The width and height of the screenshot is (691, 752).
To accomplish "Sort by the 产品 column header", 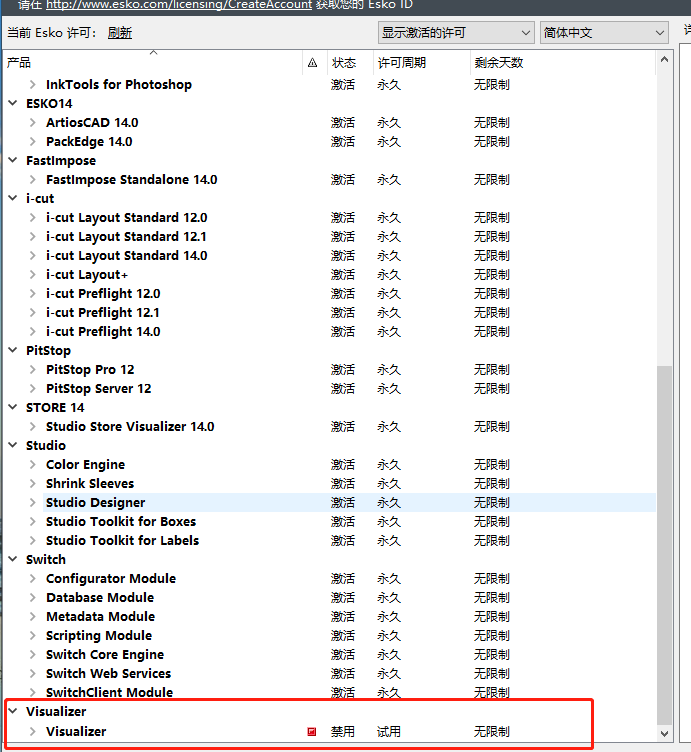I will [x=150, y=63].
